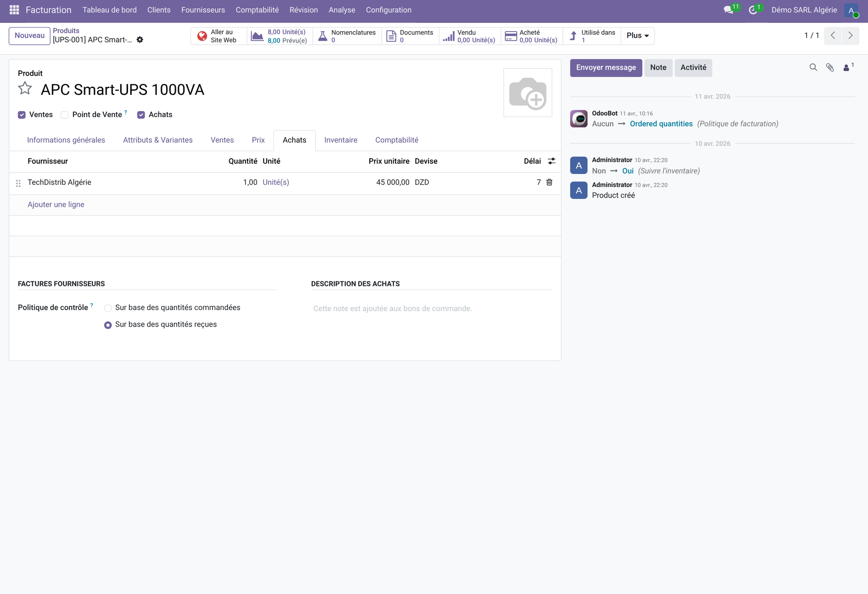Click Administrator avatar on 'Product créé' message
Viewport: 868px width, 594px height.
click(579, 191)
